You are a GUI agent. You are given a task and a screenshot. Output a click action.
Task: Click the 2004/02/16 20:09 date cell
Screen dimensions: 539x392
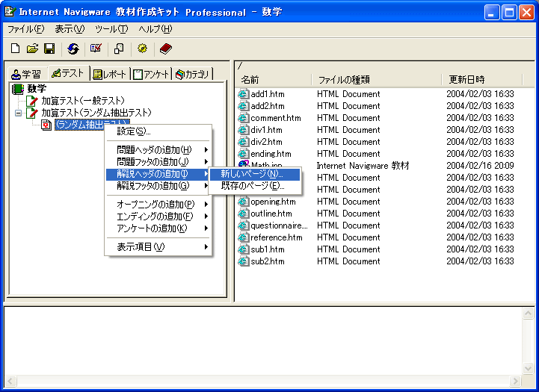(480, 166)
